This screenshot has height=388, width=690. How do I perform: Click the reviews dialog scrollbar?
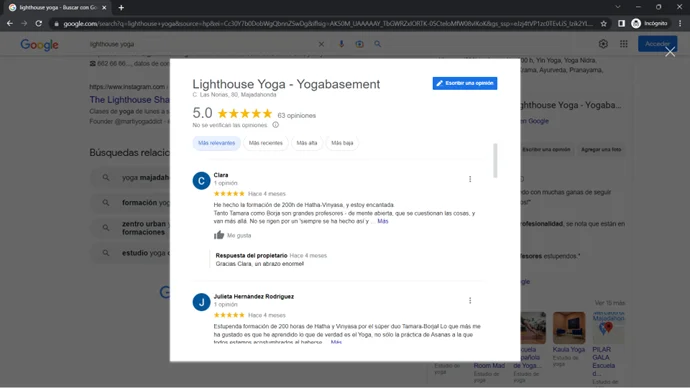[495, 160]
